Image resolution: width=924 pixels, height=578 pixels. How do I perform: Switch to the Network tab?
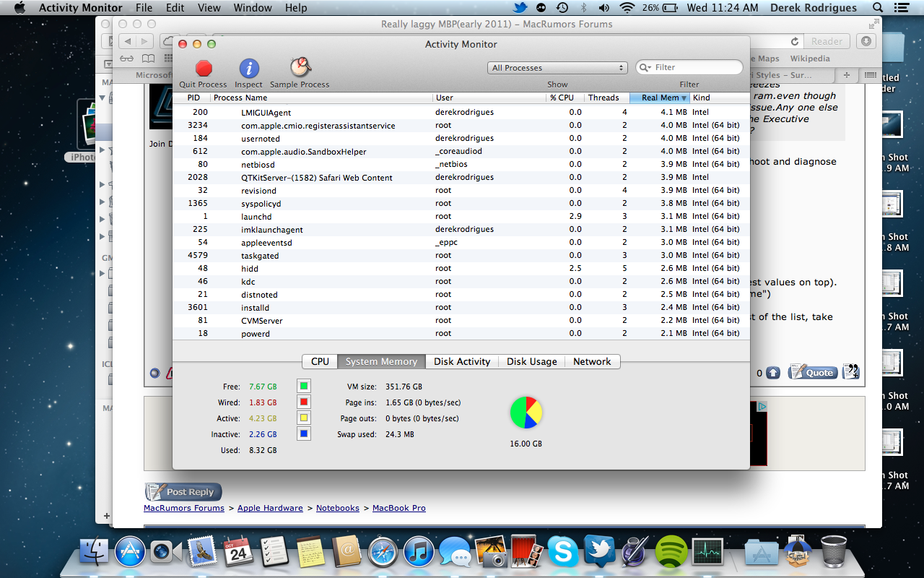[592, 361]
